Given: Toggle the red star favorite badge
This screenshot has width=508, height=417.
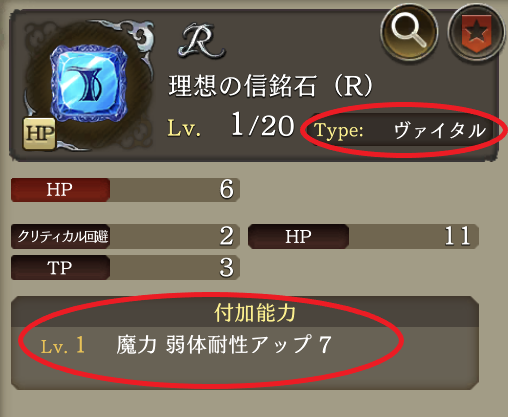Looking at the screenshot, I should pyautogui.click(x=476, y=32).
